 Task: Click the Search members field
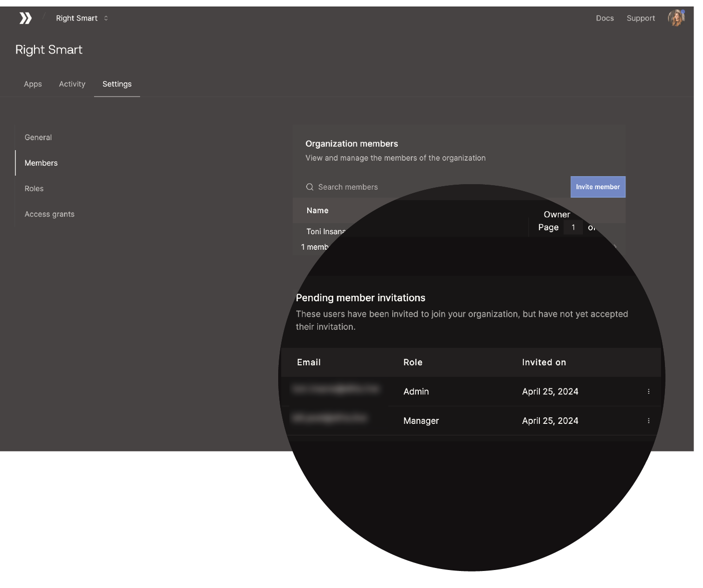[x=431, y=187]
